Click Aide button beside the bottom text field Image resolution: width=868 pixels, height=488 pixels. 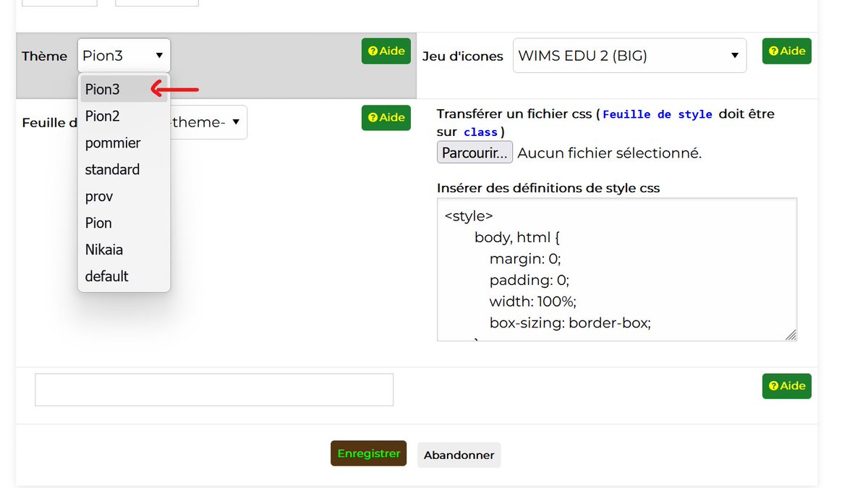[787, 386]
